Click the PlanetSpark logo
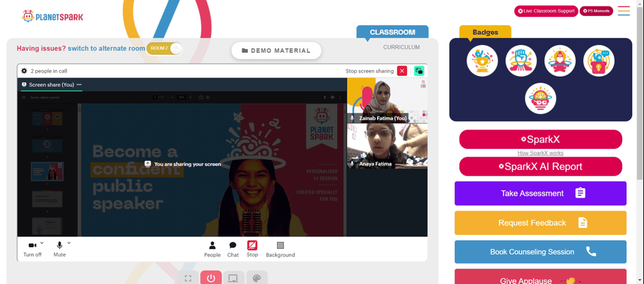The height and width of the screenshot is (284, 644). coord(53,17)
